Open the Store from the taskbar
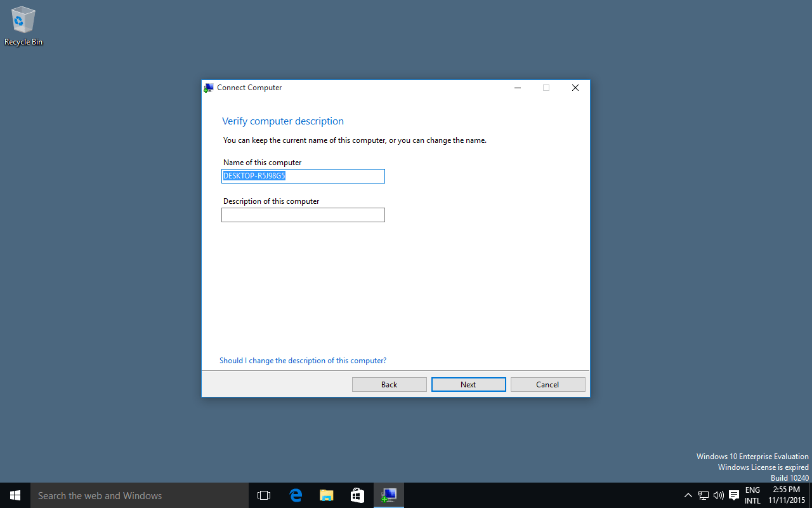Screen dimensions: 812x508 coord(357,495)
